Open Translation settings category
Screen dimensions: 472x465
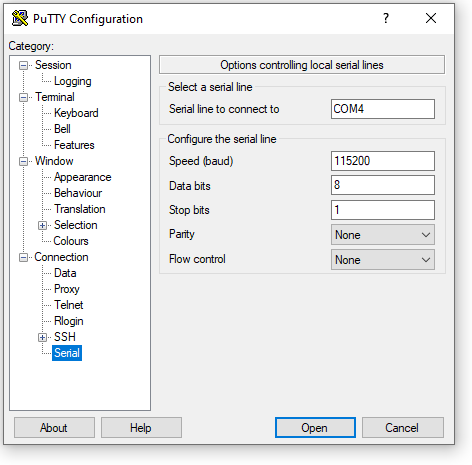pos(80,209)
